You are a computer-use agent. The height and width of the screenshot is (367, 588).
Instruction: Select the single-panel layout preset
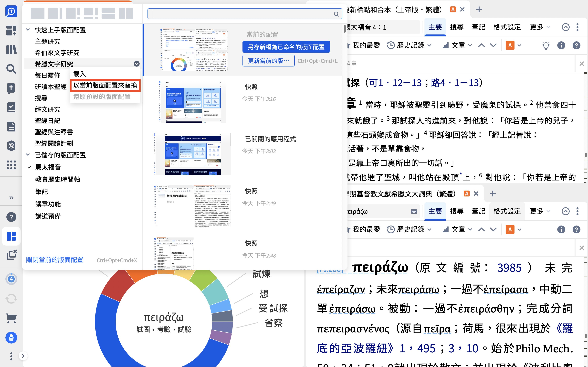(x=38, y=13)
